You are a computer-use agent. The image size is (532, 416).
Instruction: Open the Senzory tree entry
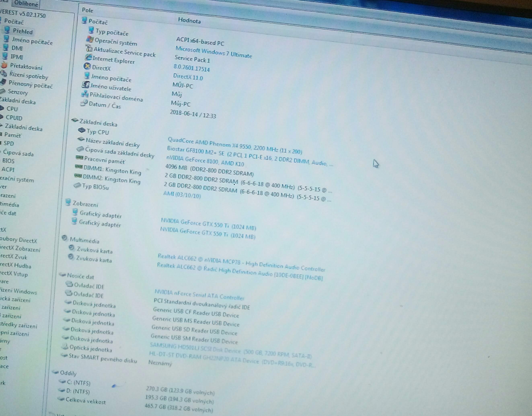[18, 92]
